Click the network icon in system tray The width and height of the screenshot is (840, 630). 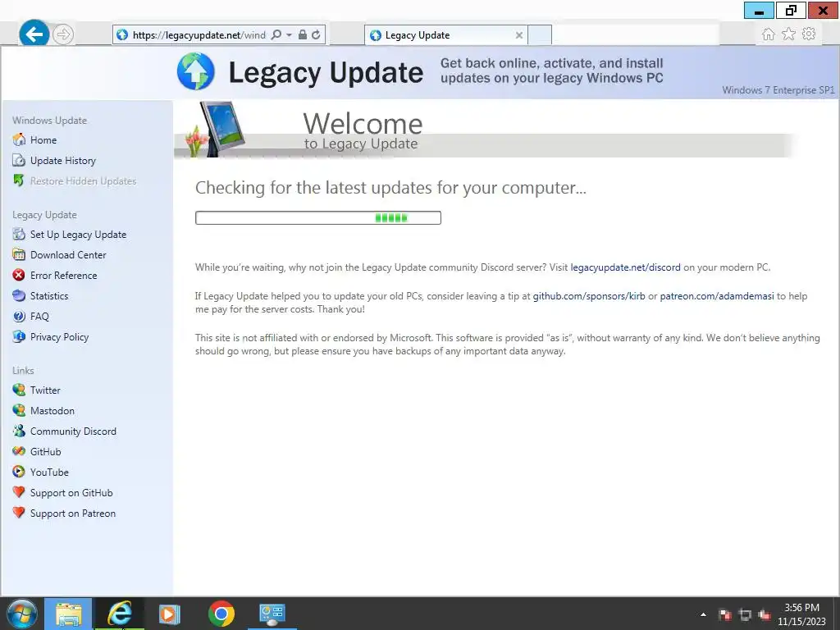tap(745, 614)
